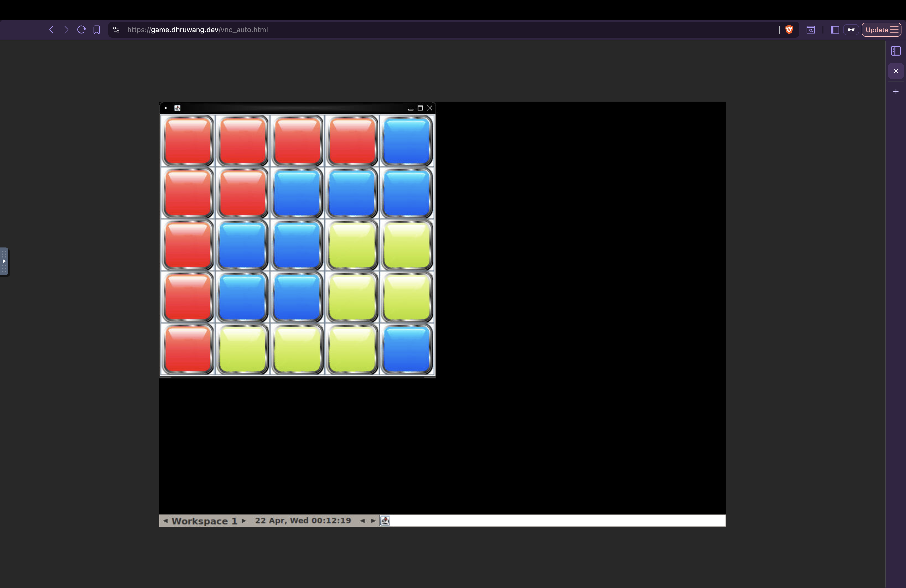This screenshot has height=588, width=906.
Task: Close the game window
Action: point(430,108)
